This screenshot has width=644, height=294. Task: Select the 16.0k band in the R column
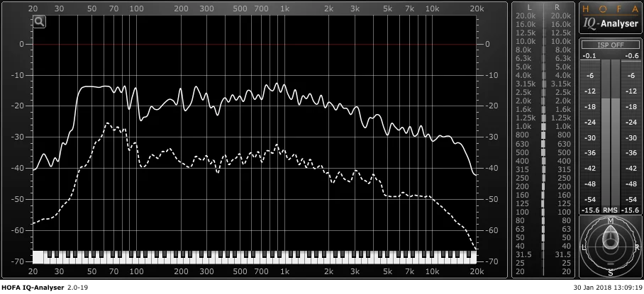click(x=561, y=24)
